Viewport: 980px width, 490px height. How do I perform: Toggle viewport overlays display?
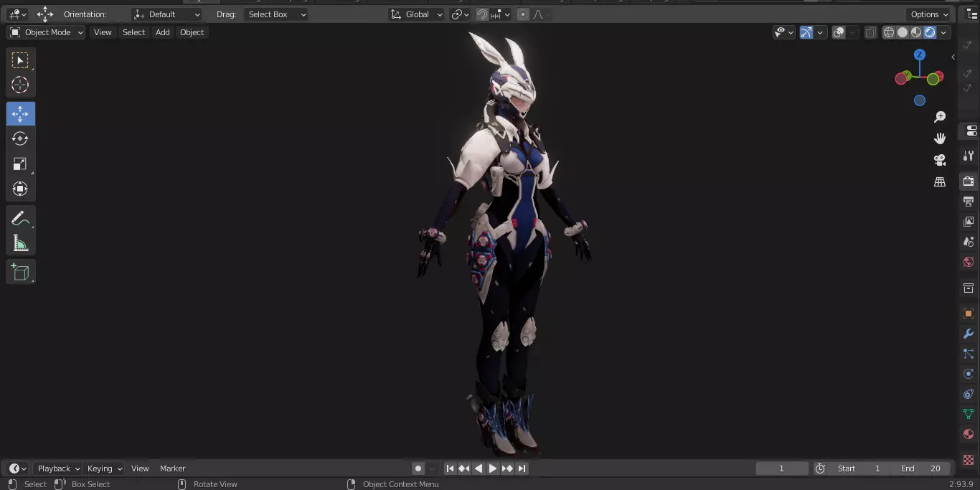[x=839, y=32]
